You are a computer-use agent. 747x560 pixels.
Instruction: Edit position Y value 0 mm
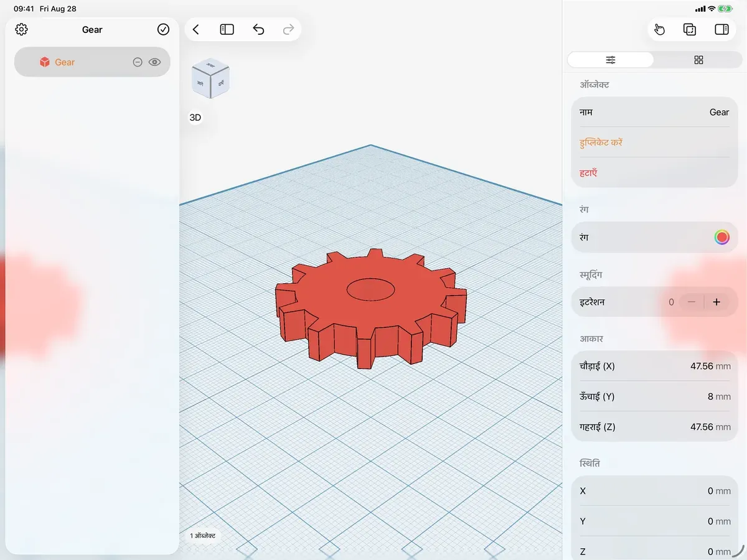click(655, 521)
